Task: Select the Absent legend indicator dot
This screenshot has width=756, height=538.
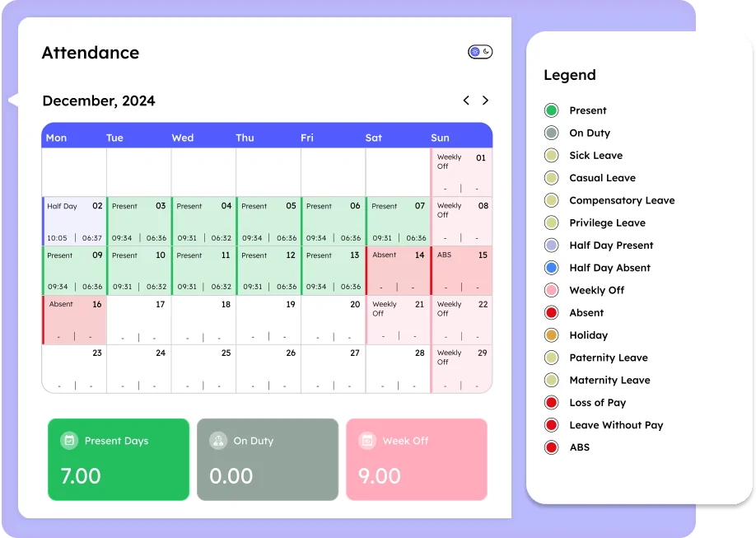Action: pos(551,312)
